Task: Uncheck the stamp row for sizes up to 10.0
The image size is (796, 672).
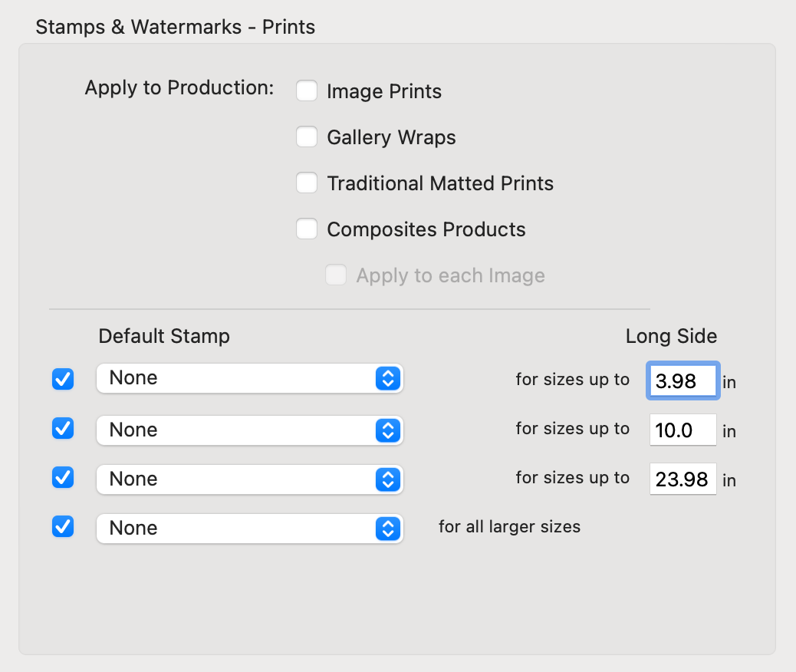Action: [63, 428]
